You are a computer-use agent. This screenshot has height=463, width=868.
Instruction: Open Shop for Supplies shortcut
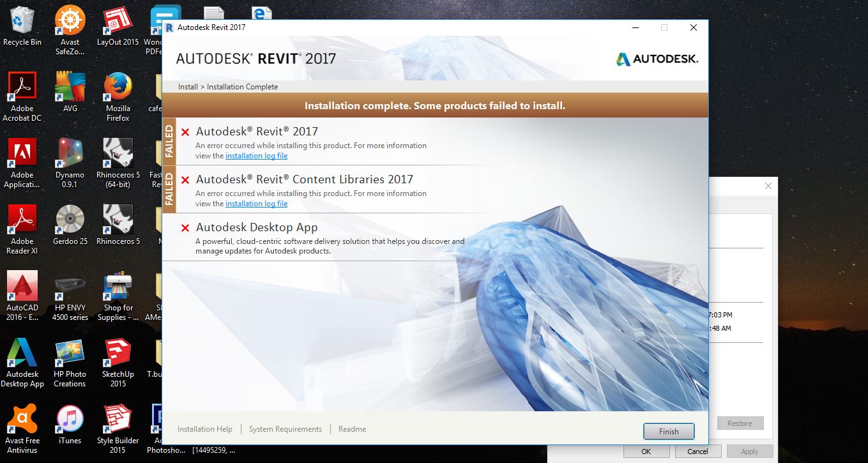pyautogui.click(x=118, y=296)
